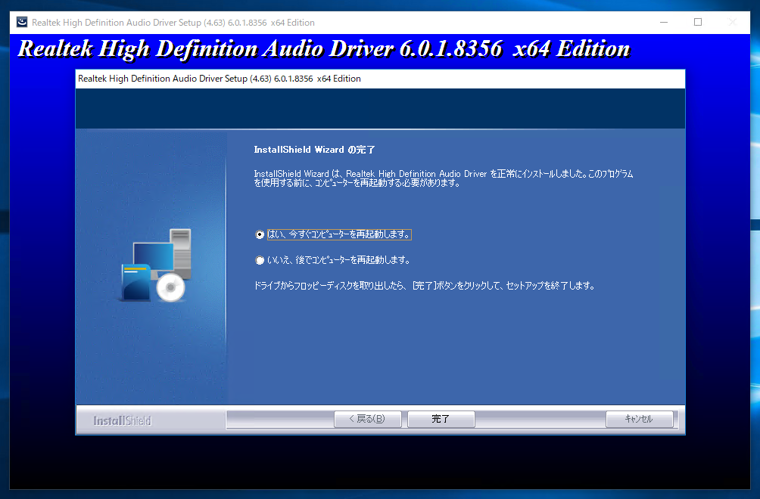Click the Realtek setup title bar icon
The width and height of the screenshot is (760, 499).
coord(22,22)
